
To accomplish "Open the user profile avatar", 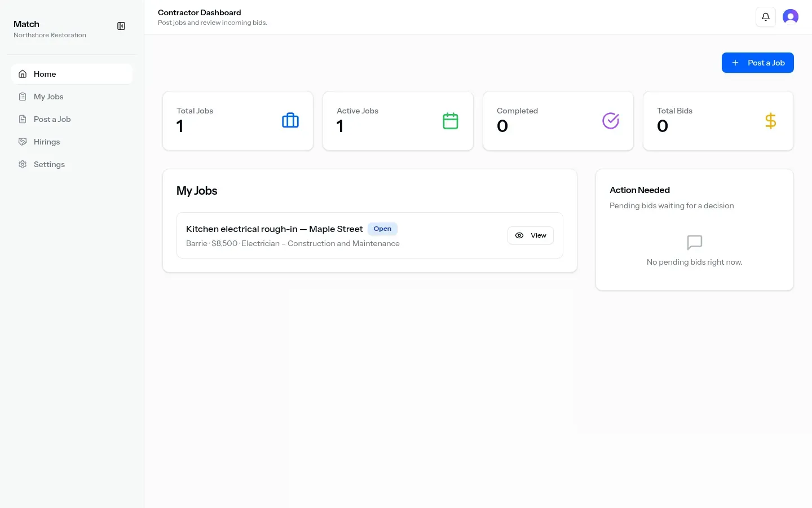I will 791,17.
